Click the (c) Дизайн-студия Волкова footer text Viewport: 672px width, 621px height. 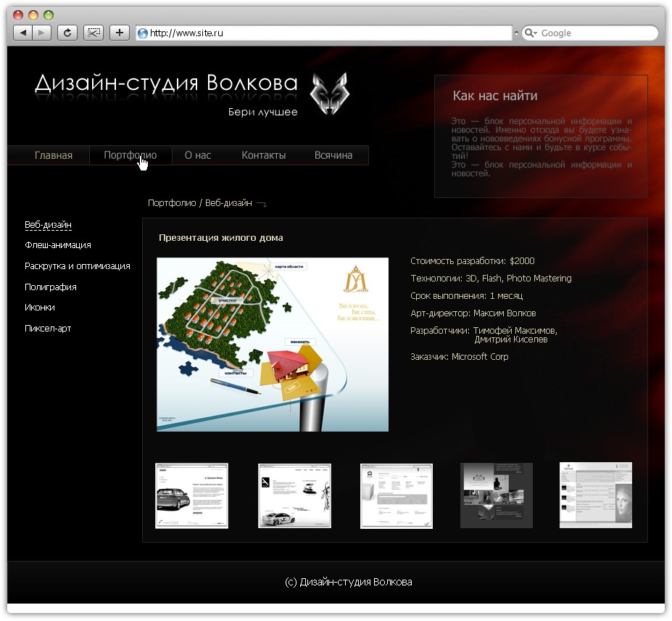pos(349,582)
